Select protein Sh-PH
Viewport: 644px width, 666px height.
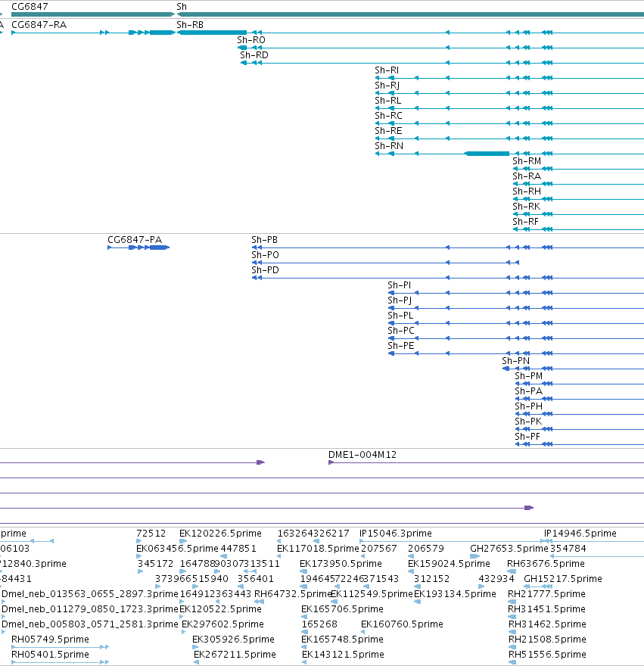(x=528, y=406)
